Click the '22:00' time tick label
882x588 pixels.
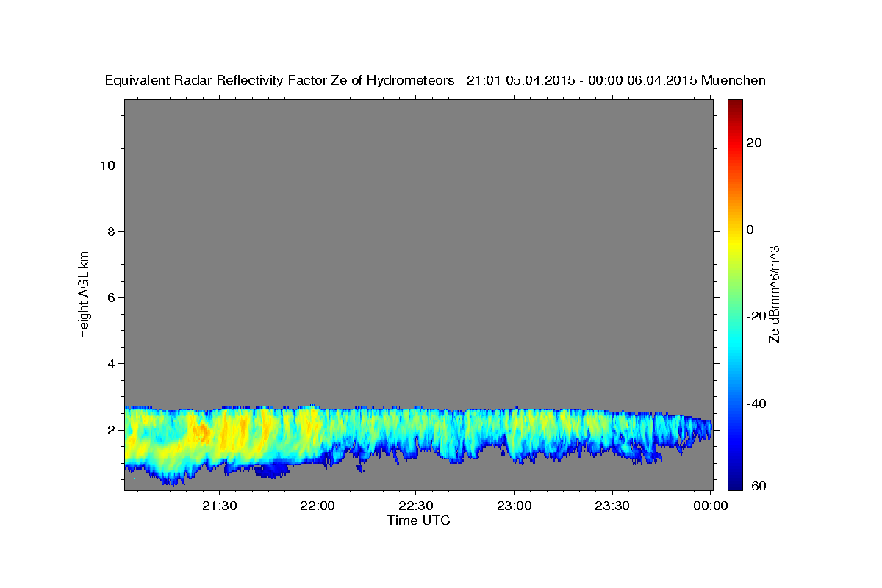click(x=318, y=506)
